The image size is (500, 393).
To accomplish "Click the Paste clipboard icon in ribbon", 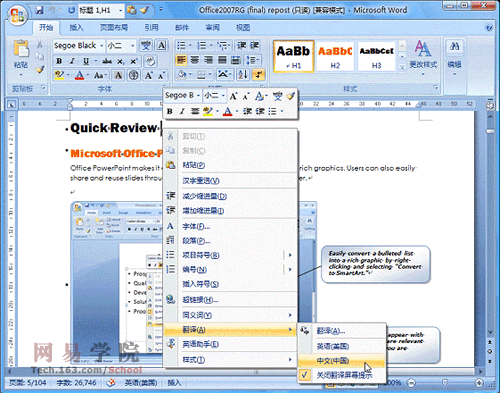I will (21, 49).
